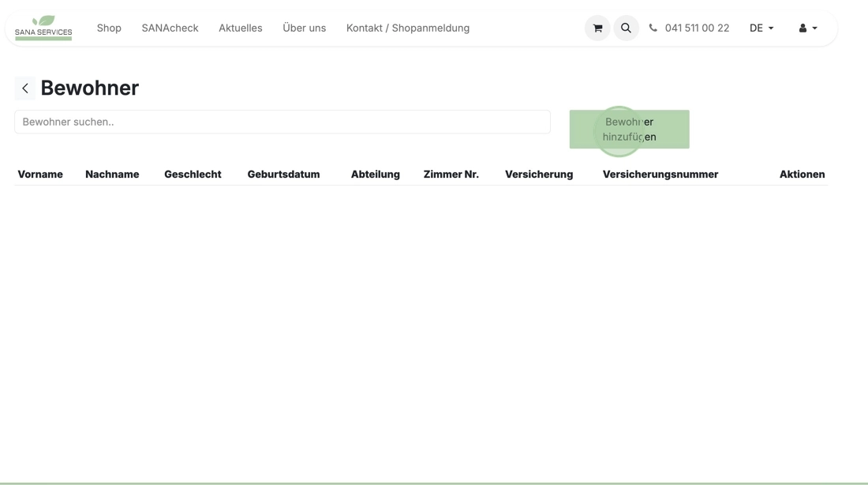Open the Shop menu
This screenshot has height=485, width=868.
pyautogui.click(x=109, y=28)
